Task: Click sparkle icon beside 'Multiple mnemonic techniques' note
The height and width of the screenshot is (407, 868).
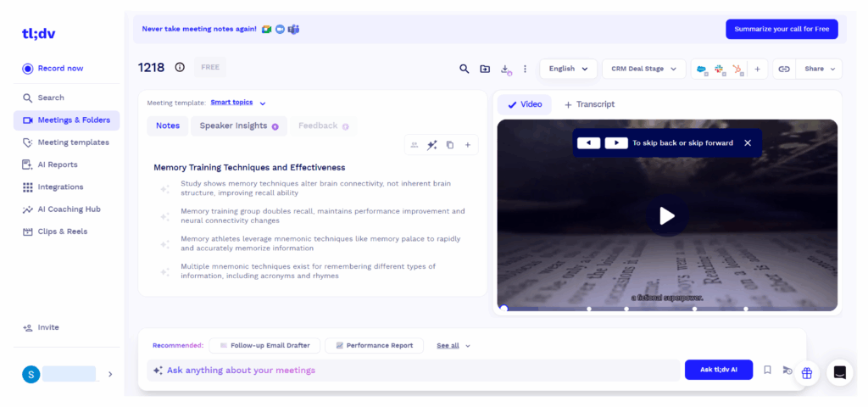Action: [164, 272]
